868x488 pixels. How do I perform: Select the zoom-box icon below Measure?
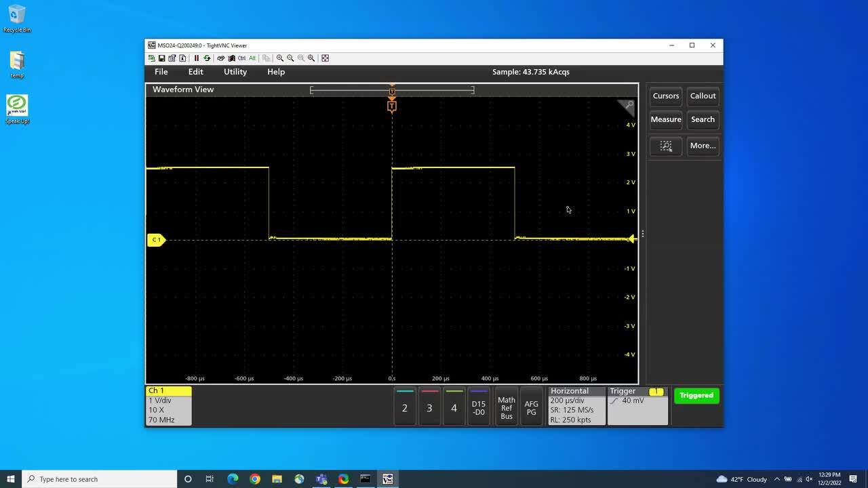[665, 146]
